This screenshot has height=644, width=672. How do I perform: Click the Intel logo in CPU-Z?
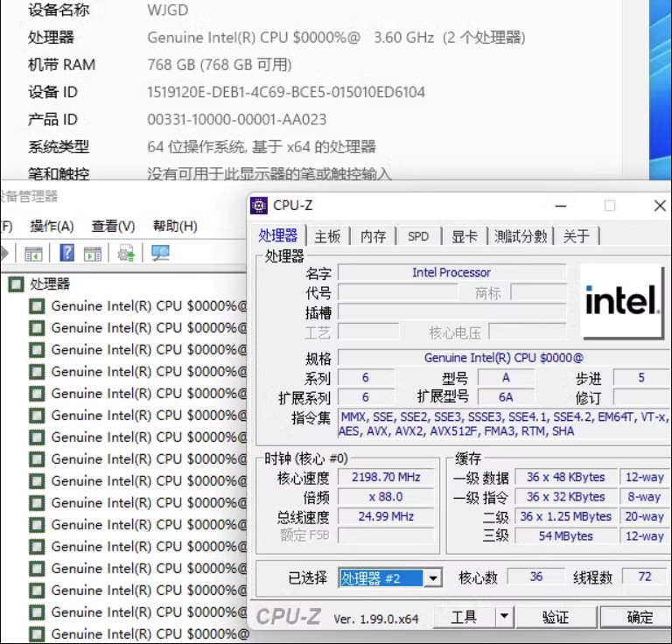click(621, 301)
